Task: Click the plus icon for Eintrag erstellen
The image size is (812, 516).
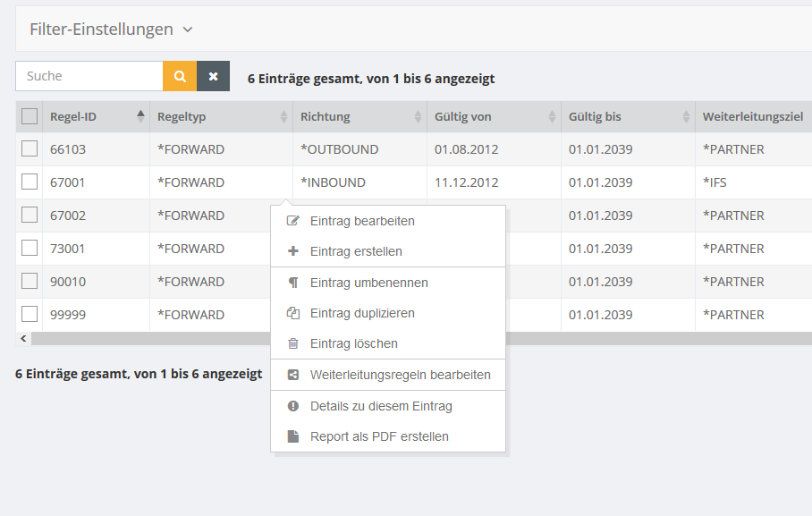Action: [292, 251]
